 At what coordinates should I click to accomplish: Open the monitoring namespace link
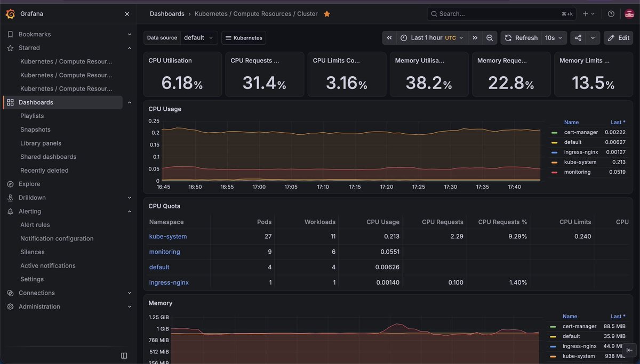[x=165, y=252]
